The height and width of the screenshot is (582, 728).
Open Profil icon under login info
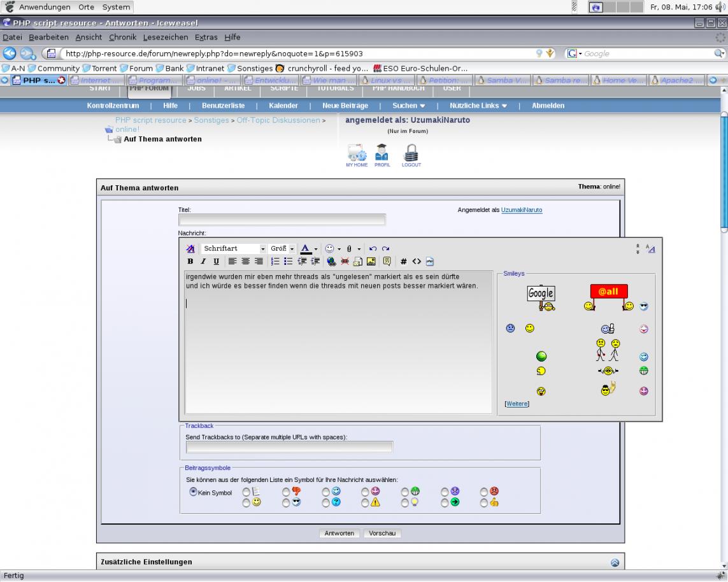[382, 155]
